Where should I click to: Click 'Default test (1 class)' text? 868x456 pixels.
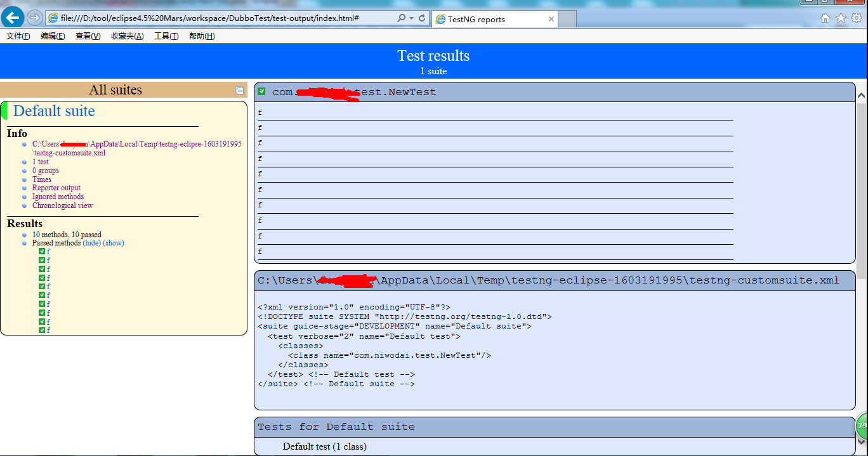click(x=325, y=446)
